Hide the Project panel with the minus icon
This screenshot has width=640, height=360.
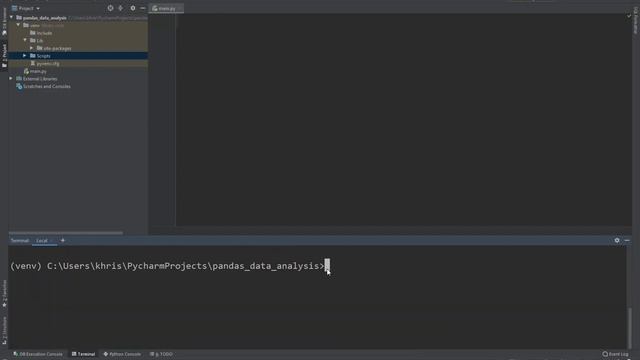point(142,8)
